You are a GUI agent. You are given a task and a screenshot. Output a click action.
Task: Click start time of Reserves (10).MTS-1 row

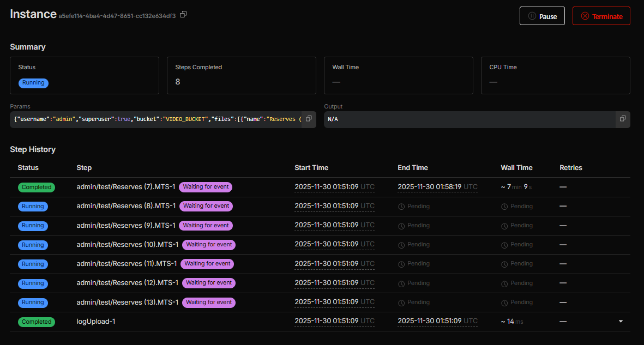tap(334, 244)
